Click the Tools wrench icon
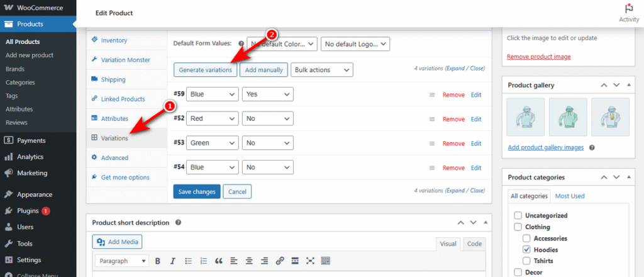The width and height of the screenshot is (644, 277). point(9,243)
